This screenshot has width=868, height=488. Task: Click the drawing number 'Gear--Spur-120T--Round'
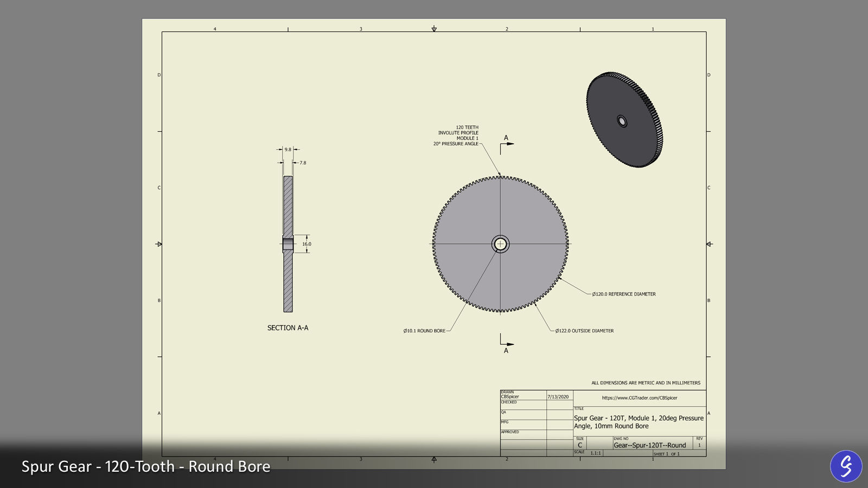point(650,445)
